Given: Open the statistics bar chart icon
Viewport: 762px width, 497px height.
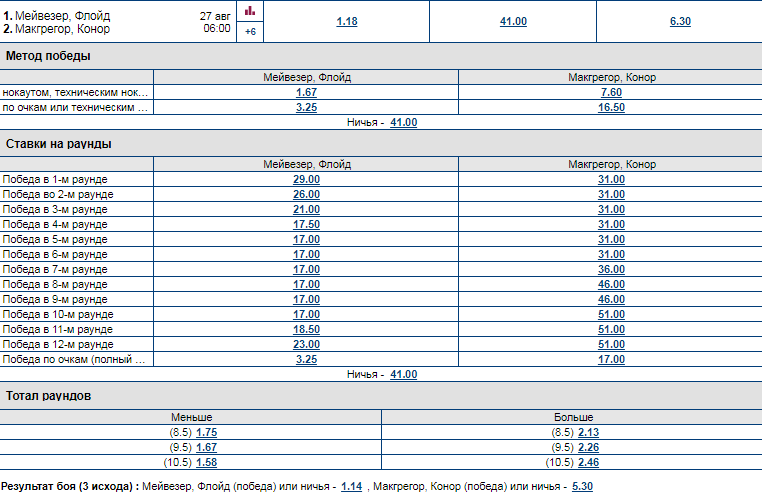Looking at the screenshot, I should point(250,11).
